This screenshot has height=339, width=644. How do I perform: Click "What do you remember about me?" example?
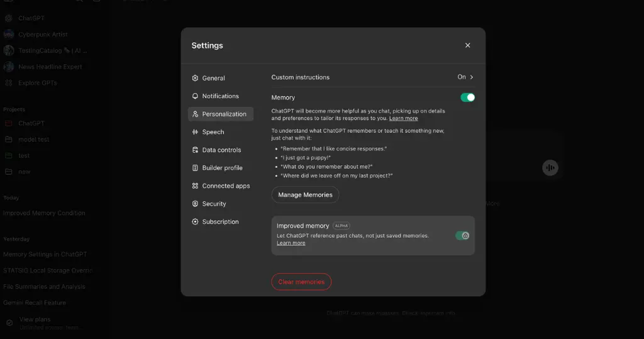tap(326, 167)
